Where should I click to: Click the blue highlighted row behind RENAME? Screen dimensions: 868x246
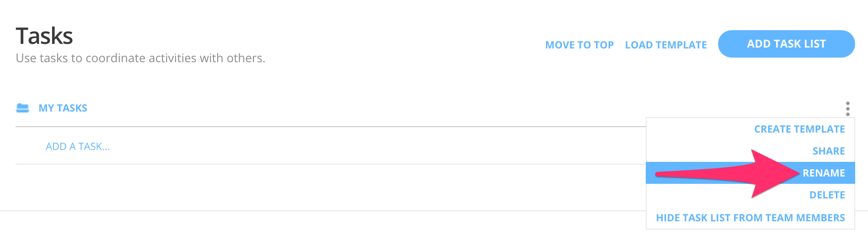coord(750,173)
